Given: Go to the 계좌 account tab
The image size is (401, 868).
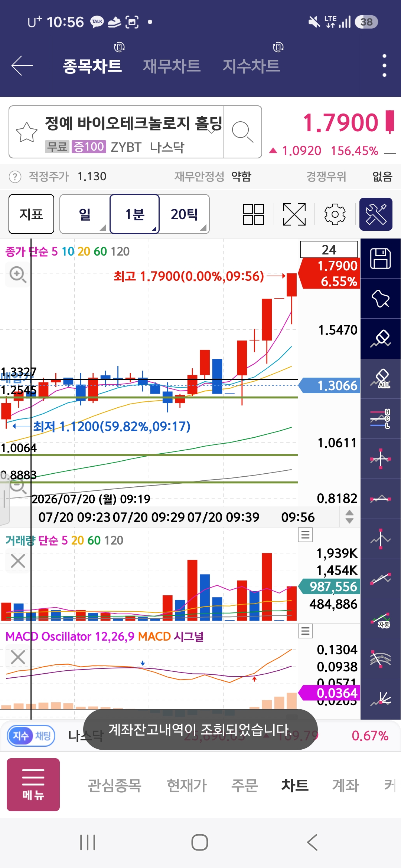Looking at the screenshot, I should click(x=345, y=785).
